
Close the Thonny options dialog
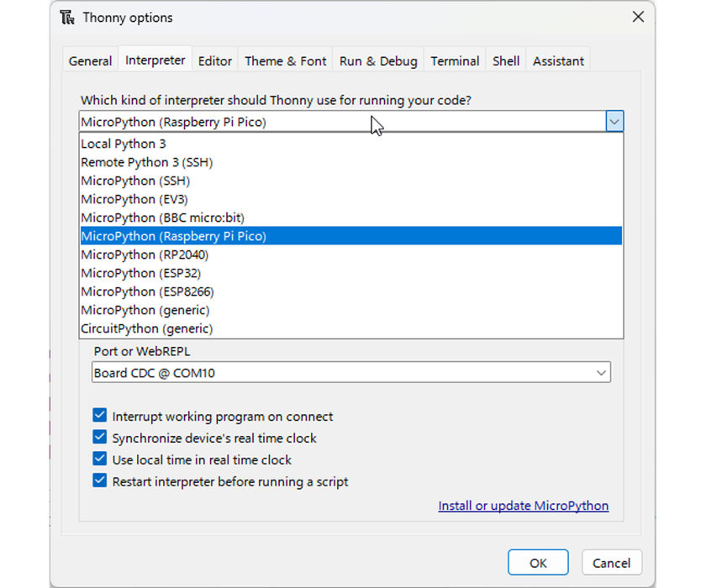(x=638, y=17)
